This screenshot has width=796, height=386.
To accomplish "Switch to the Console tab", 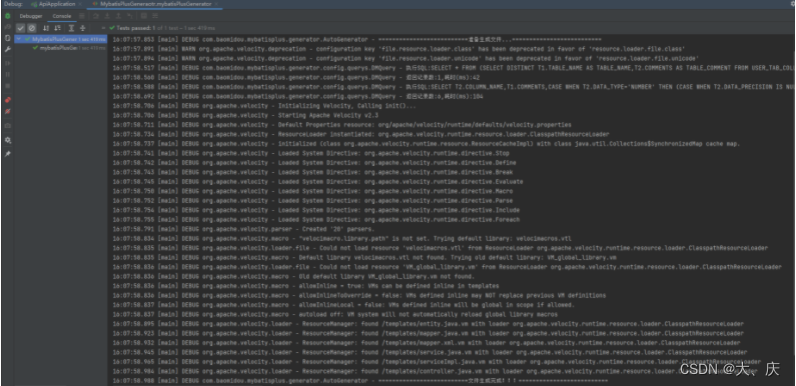I will [62, 16].
